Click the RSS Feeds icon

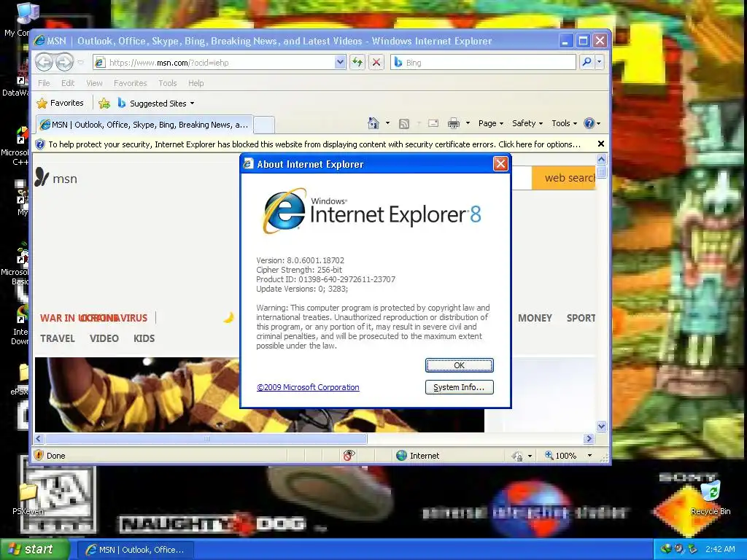click(x=404, y=124)
